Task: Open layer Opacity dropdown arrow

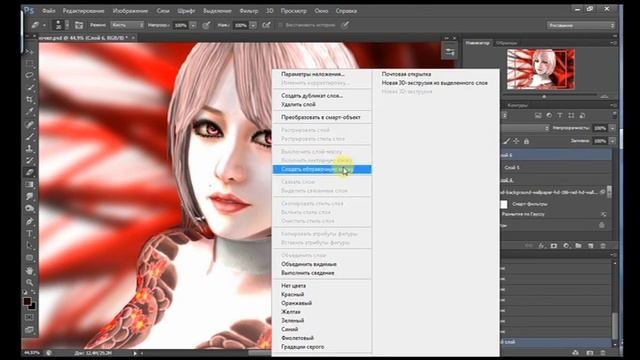Action: [612, 128]
